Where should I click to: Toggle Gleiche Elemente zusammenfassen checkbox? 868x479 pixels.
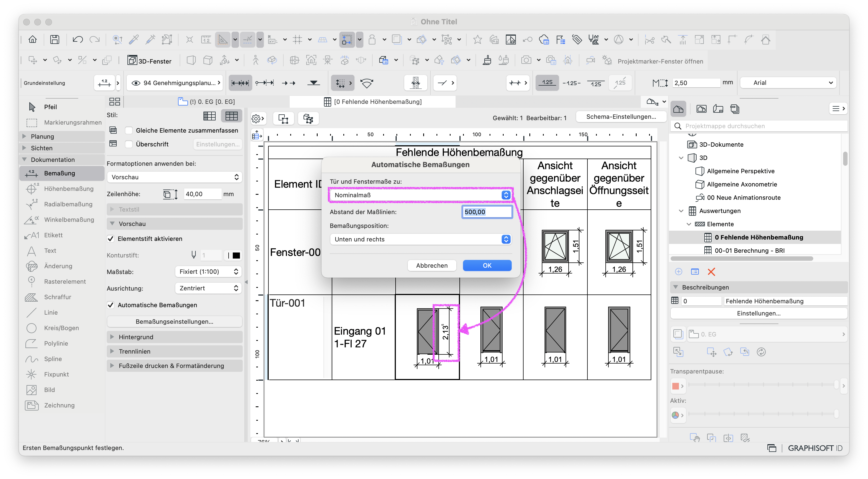point(129,130)
